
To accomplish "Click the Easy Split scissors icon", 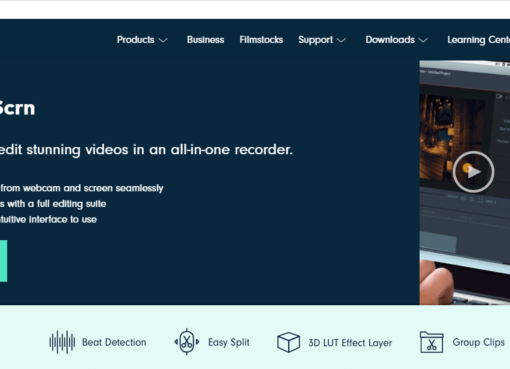I will [187, 342].
